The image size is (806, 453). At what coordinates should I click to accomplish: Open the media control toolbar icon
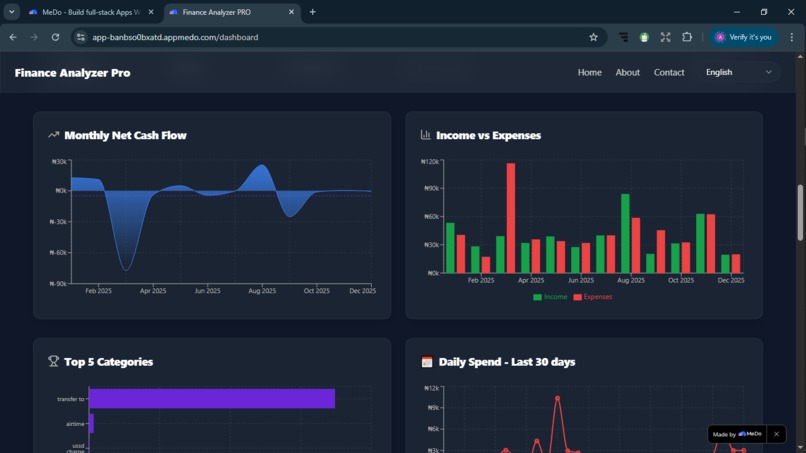tap(623, 37)
